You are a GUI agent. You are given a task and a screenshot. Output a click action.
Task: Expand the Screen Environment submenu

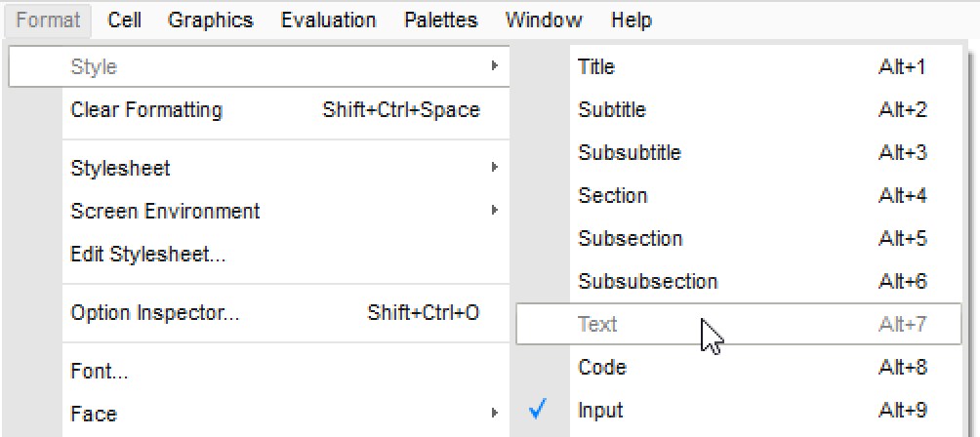coord(165,212)
